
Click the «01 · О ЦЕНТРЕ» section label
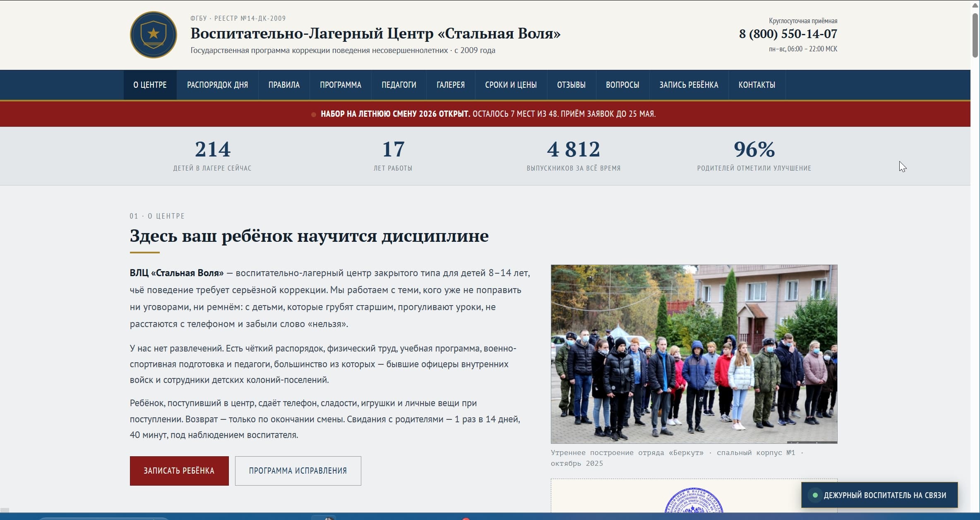pyautogui.click(x=157, y=216)
